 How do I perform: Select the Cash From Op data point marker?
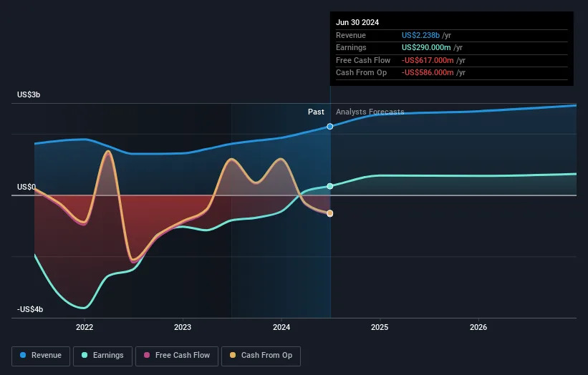(x=330, y=213)
